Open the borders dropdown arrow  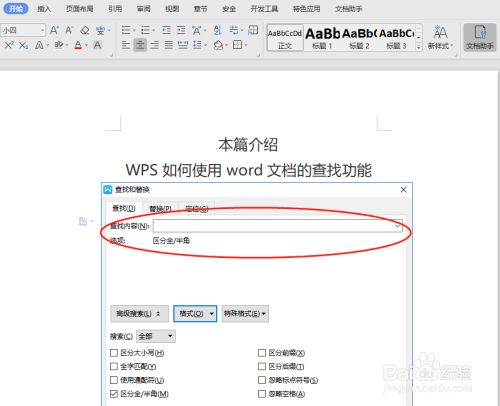click(x=246, y=45)
